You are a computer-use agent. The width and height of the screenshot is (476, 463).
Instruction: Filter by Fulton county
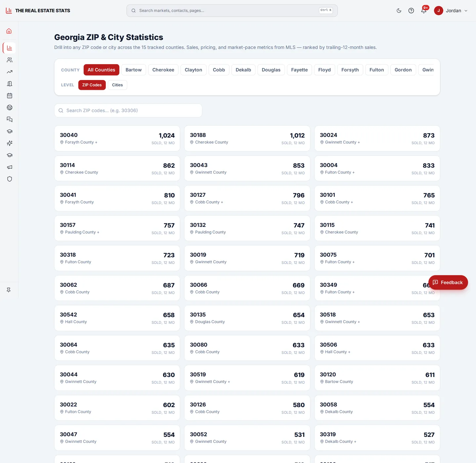click(377, 70)
